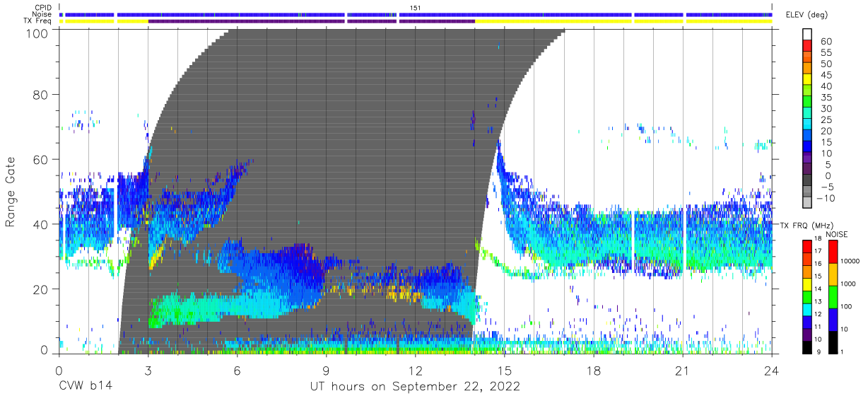The image size is (868, 401).
Task: Click the UT hours tick label '12'
Action: [x=415, y=370]
